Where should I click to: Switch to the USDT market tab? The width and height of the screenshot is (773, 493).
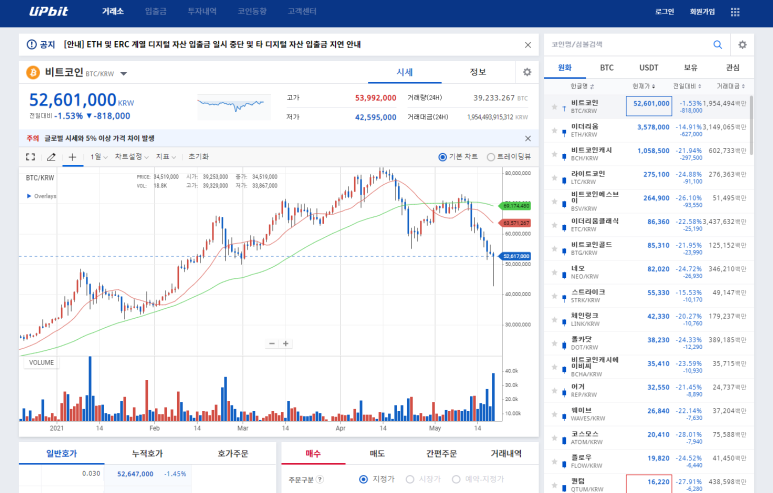[x=649, y=68]
